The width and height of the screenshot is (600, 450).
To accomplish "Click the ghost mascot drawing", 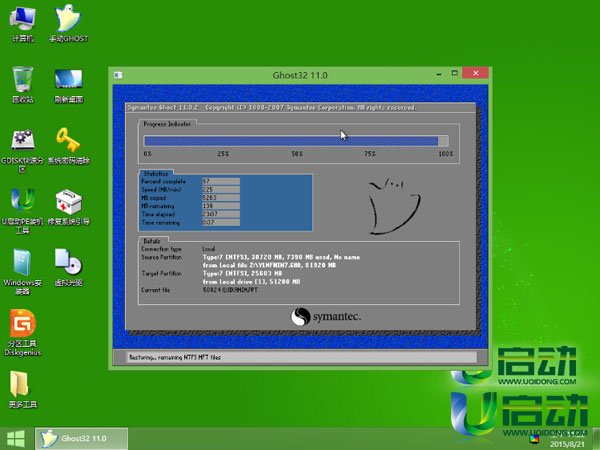I will pos(395,206).
